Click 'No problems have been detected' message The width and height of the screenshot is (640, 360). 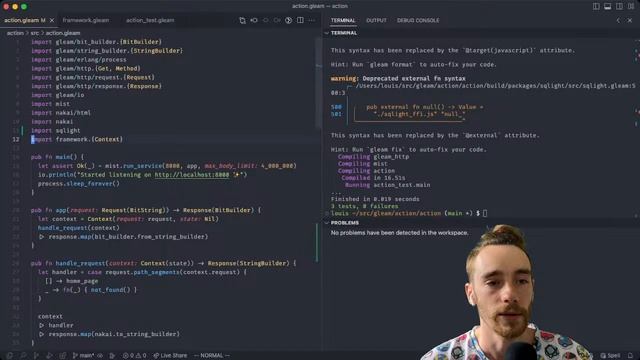click(x=400, y=233)
